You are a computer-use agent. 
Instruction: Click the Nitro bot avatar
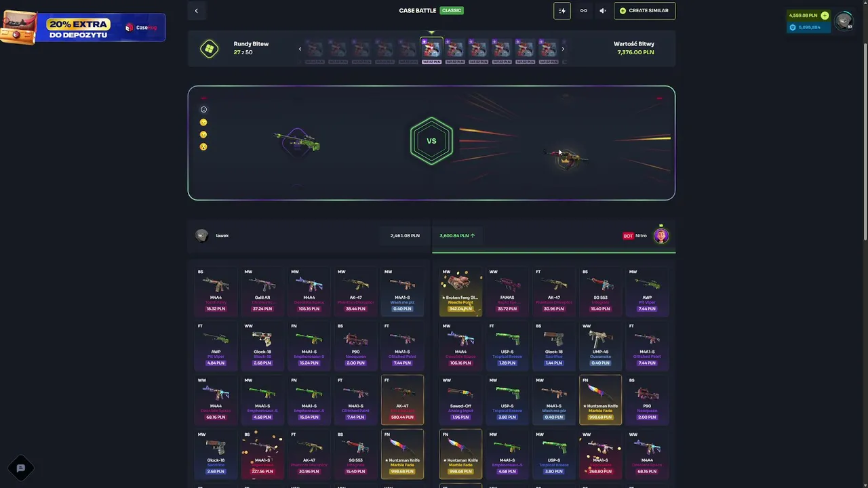point(661,235)
